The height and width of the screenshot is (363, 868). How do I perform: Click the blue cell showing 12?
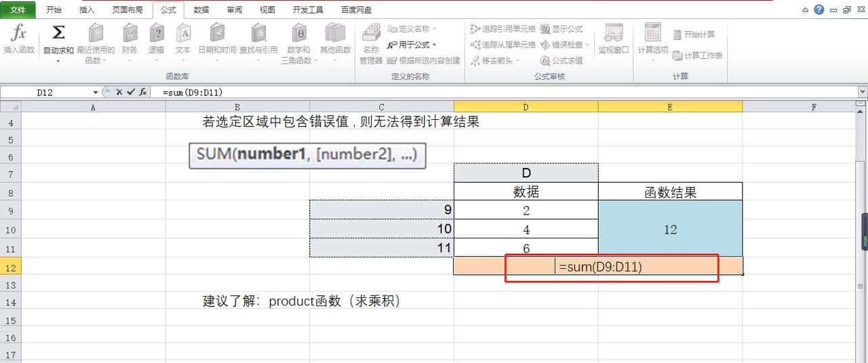click(670, 229)
